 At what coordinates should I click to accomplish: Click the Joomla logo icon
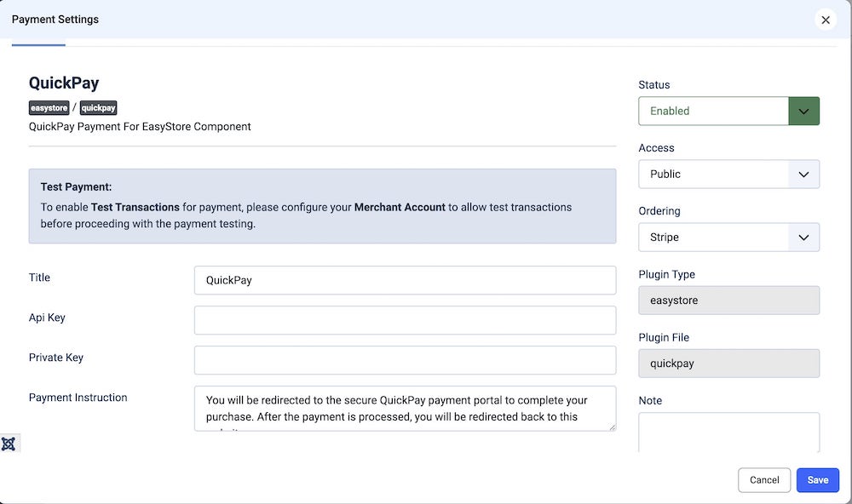coord(9,444)
